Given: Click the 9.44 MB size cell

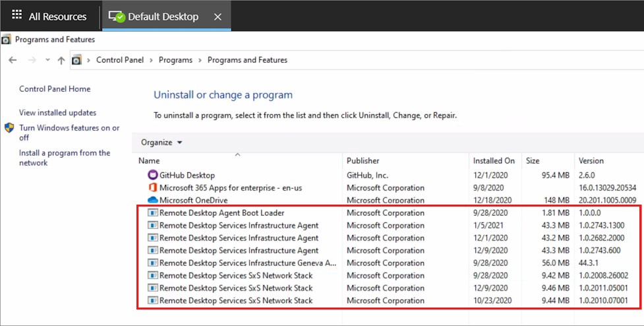Looking at the screenshot, I should [x=555, y=301].
